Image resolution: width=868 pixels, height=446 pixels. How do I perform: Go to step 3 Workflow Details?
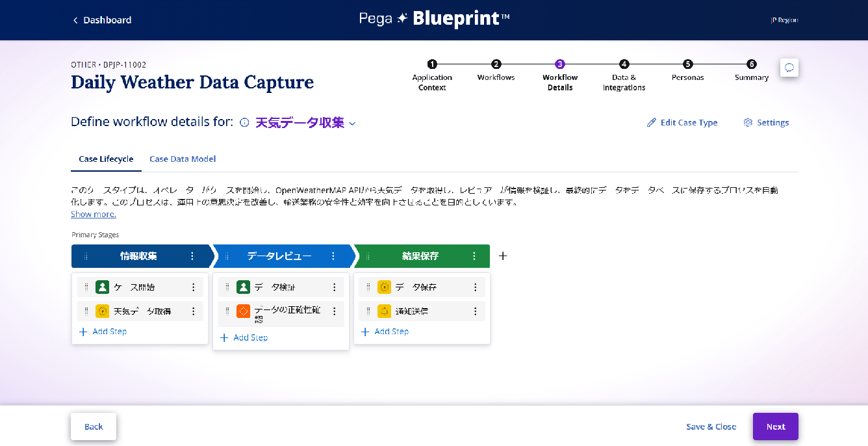(x=560, y=75)
